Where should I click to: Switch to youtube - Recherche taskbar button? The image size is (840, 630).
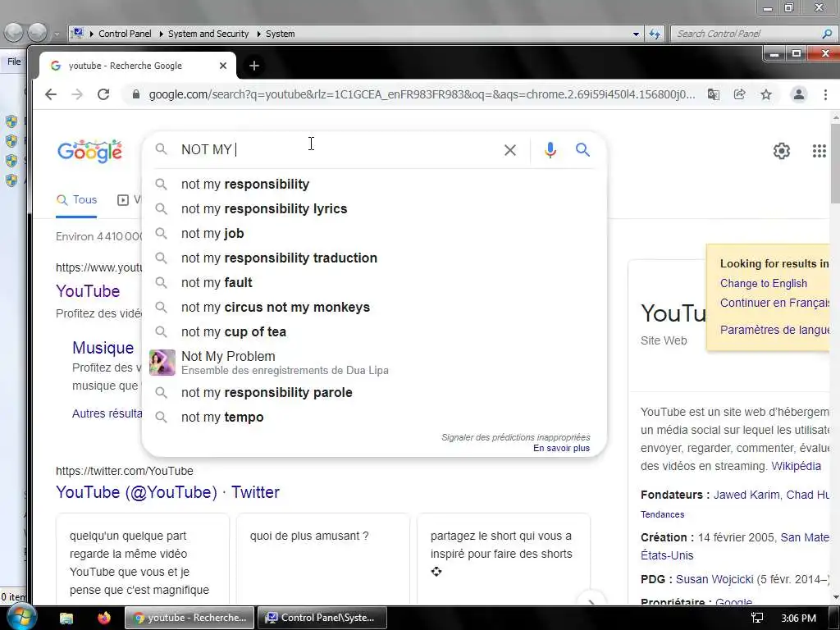pyautogui.click(x=189, y=618)
